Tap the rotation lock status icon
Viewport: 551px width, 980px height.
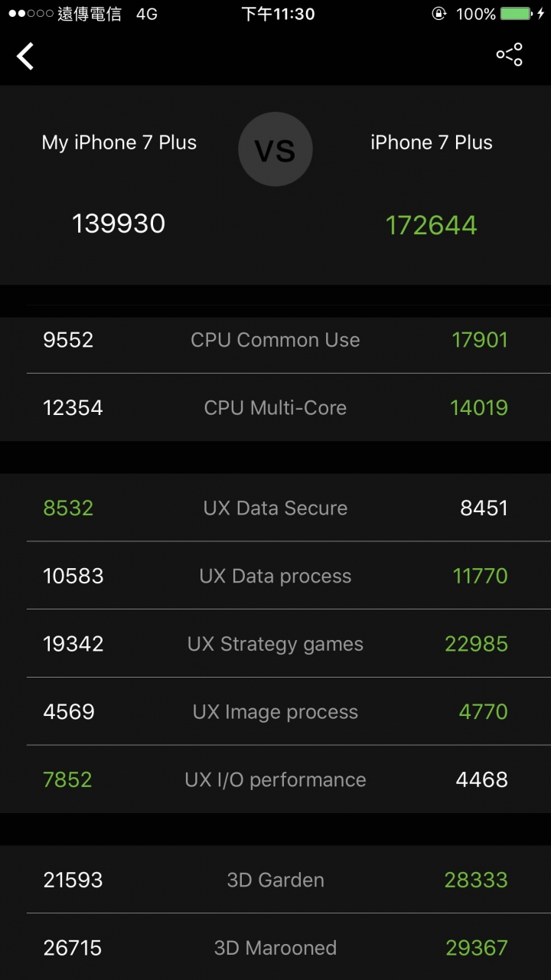pos(439,14)
